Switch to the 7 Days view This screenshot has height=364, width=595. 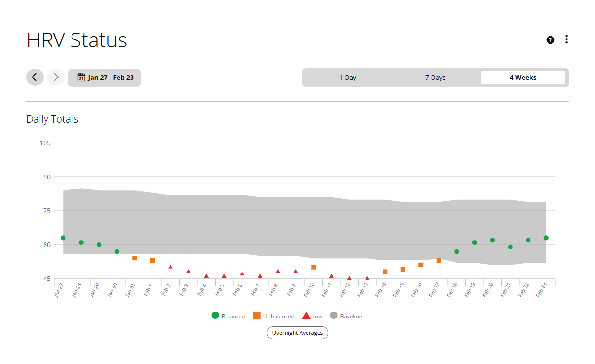[435, 78]
